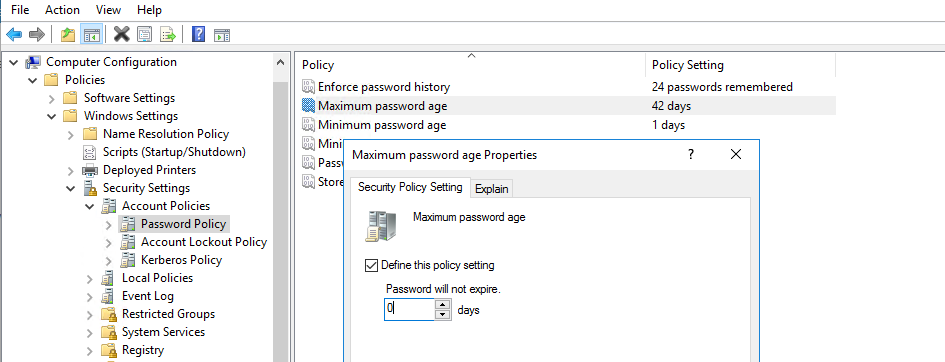The image size is (945, 362).
Task: Open the File menu
Action: pos(20,10)
